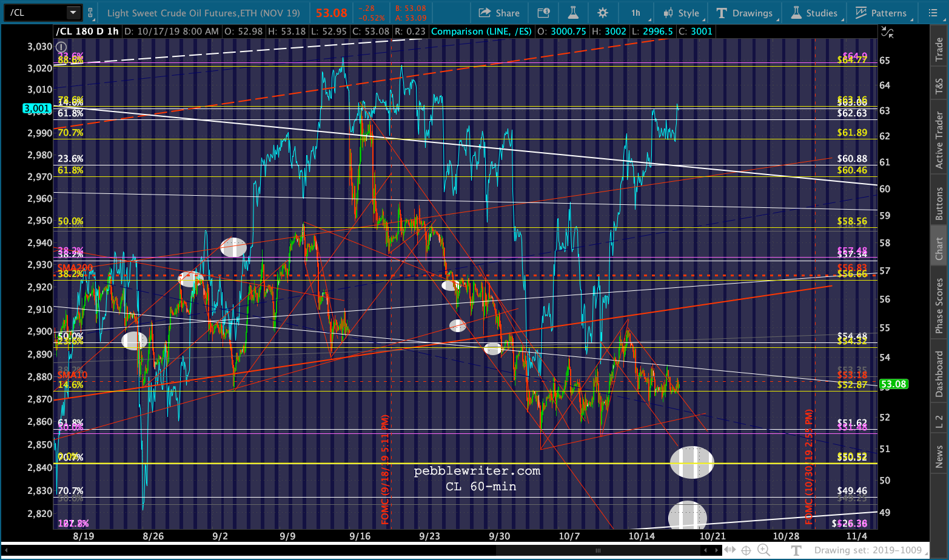Viewport: 949px width, 560px height.
Task: Open the Dashboard side tab
Action: pos(939,373)
